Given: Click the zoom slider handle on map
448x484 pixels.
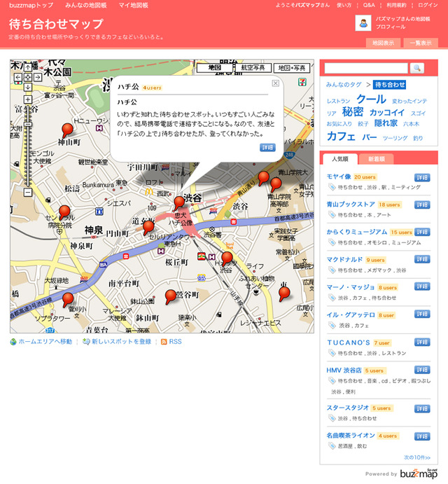Looking at the screenshot, I should point(28,124).
